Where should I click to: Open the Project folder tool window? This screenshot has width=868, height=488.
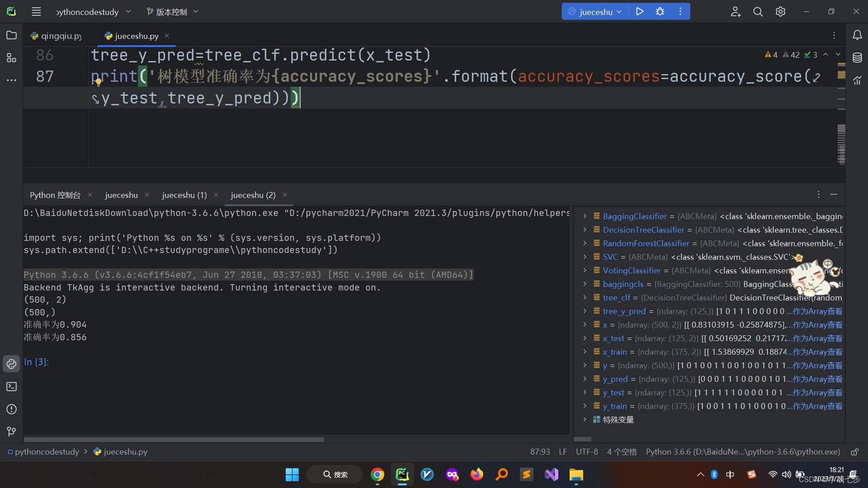point(11,35)
